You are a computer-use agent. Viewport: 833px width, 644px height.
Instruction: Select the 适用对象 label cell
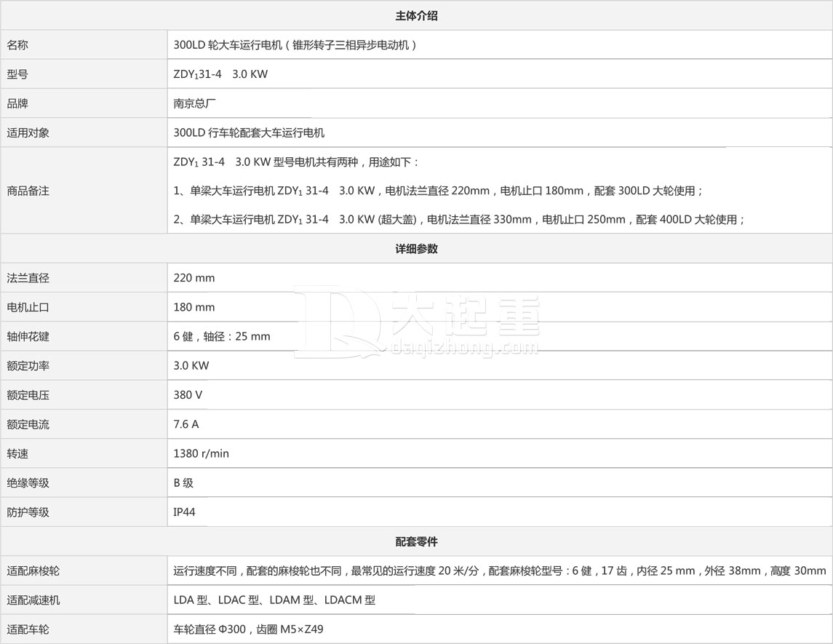pyautogui.click(x=84, y=132)
